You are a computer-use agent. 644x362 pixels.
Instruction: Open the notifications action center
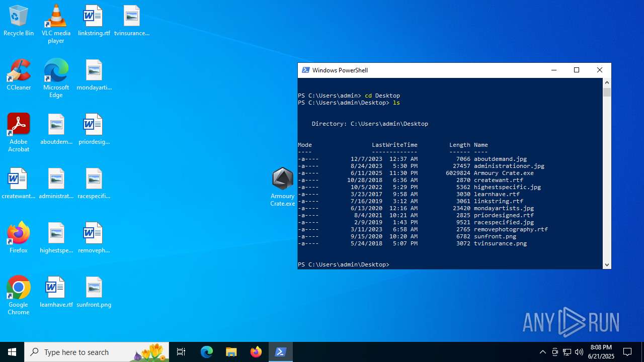[627, 352]
